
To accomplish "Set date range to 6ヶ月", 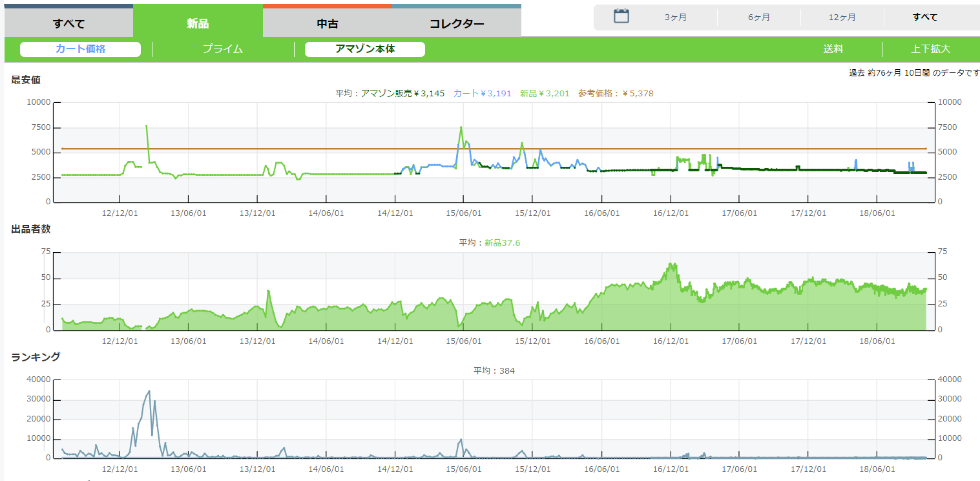I will (759, 17).
